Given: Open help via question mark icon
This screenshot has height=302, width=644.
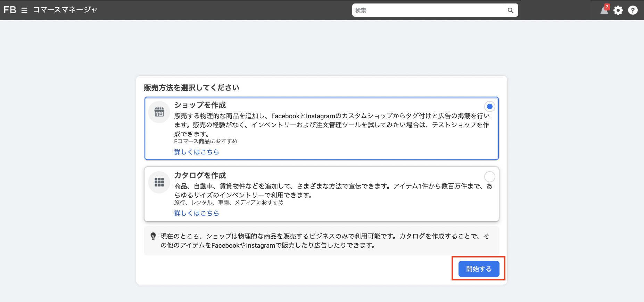Looking at the screenshot, I should pyautogui.click(x=633, y=10).
